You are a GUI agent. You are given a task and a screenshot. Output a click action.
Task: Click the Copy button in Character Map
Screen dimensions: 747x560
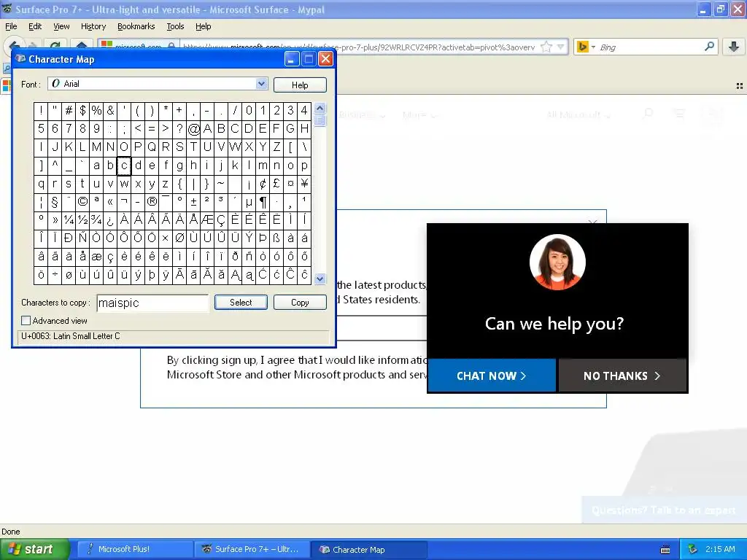point(300,303)
